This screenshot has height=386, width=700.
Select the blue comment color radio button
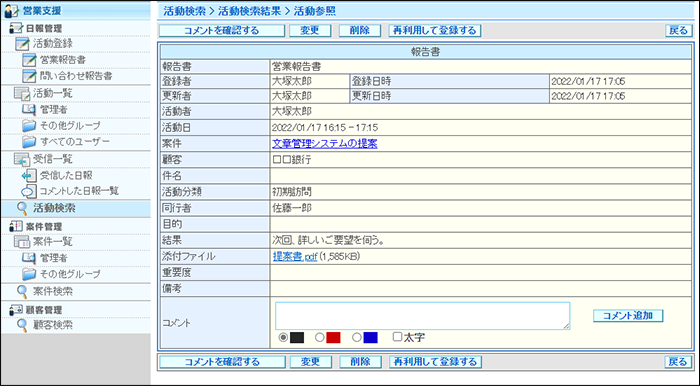click(x=356, y=338)
